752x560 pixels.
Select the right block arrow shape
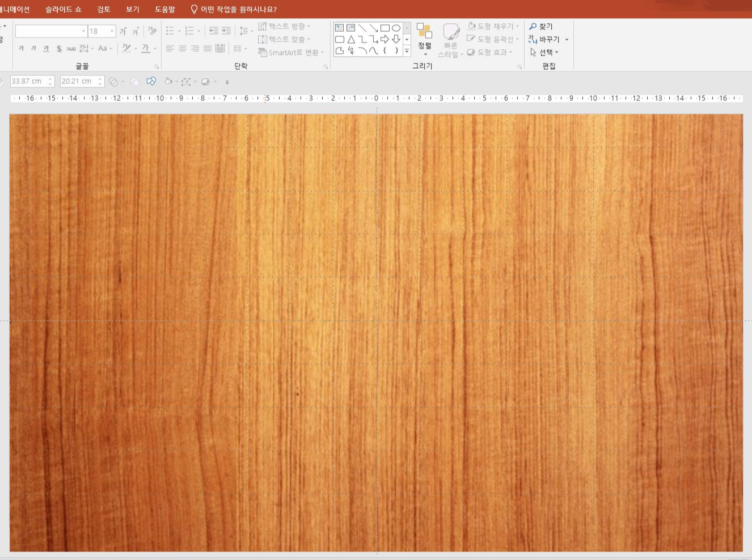[385, 39]
